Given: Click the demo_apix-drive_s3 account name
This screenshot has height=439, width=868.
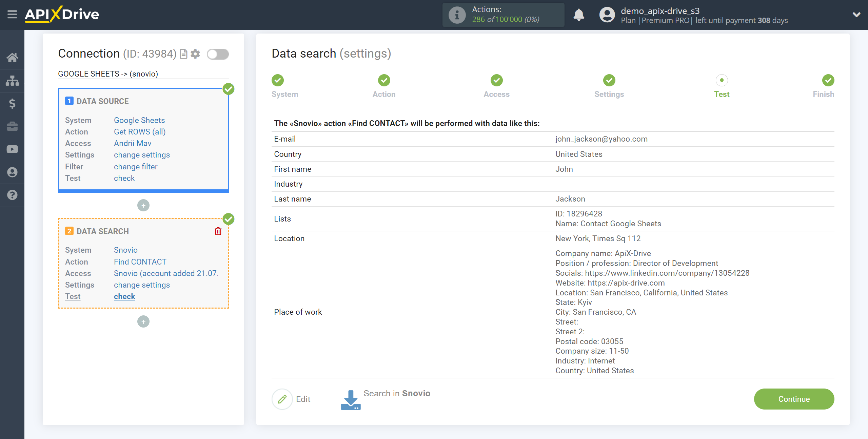Looking at the screenshot, I should [x=660, y=11].
